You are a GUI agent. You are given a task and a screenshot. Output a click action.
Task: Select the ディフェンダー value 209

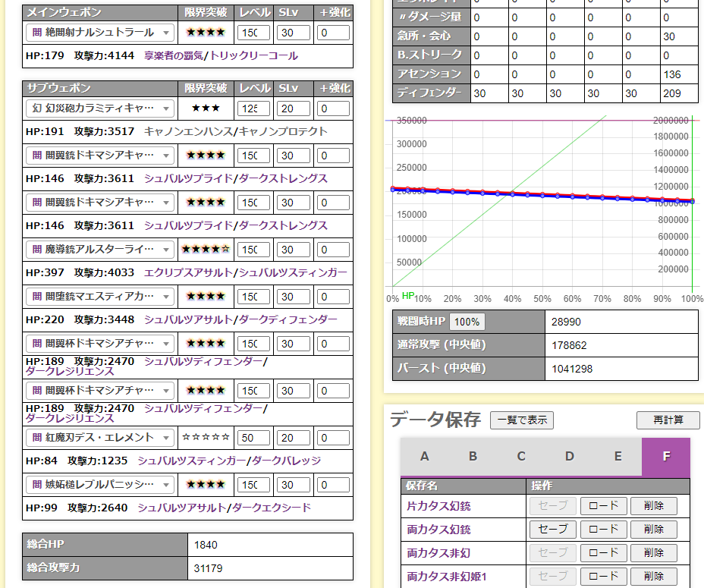click(x=672, y=93)
